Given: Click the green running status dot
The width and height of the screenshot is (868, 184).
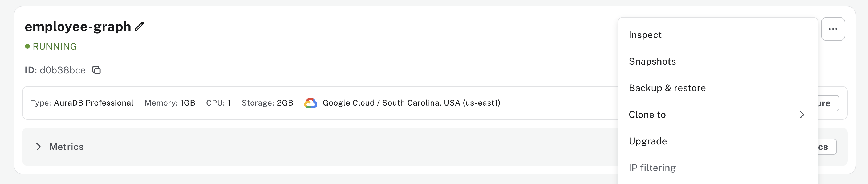Looking at the screenshot, I should (x=27, y=47).
